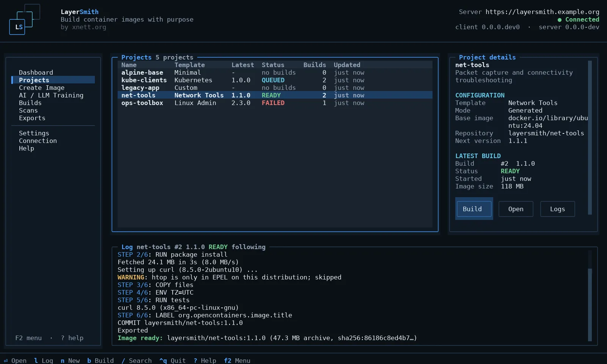Click the Build button in Project details
This screenshot has height=364, width=607.
coord(474,209)
